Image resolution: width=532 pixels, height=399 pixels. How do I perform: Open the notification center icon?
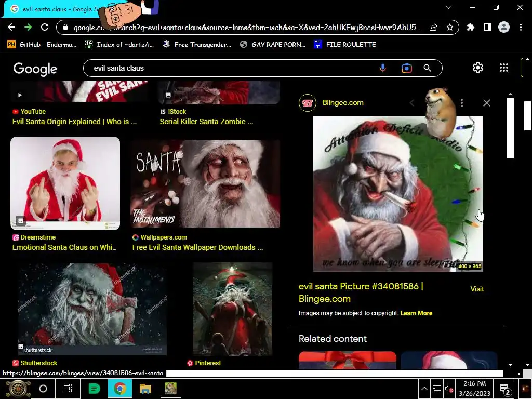[x=504, y=390]
